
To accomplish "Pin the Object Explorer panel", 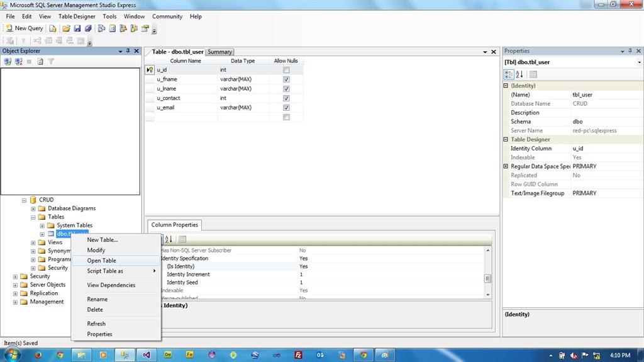I will pyautogui.click(x=128, y=51).
